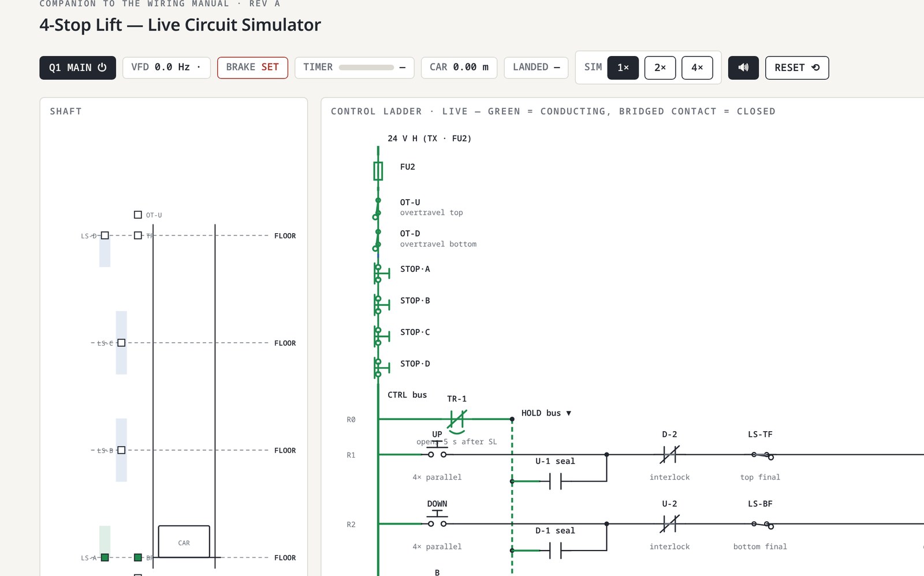Toggle the OT-U overtravel top contact

[x=377, y=208]
